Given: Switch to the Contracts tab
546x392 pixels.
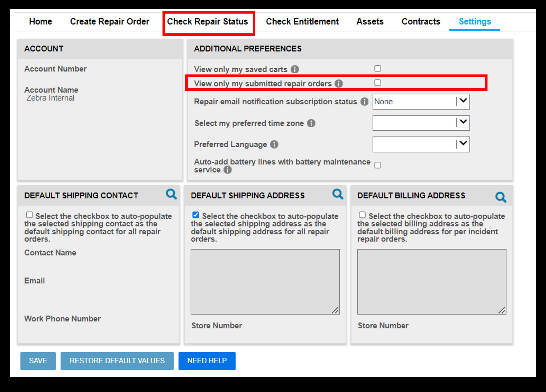Looking at the screenshot, I should click(421, 21).
